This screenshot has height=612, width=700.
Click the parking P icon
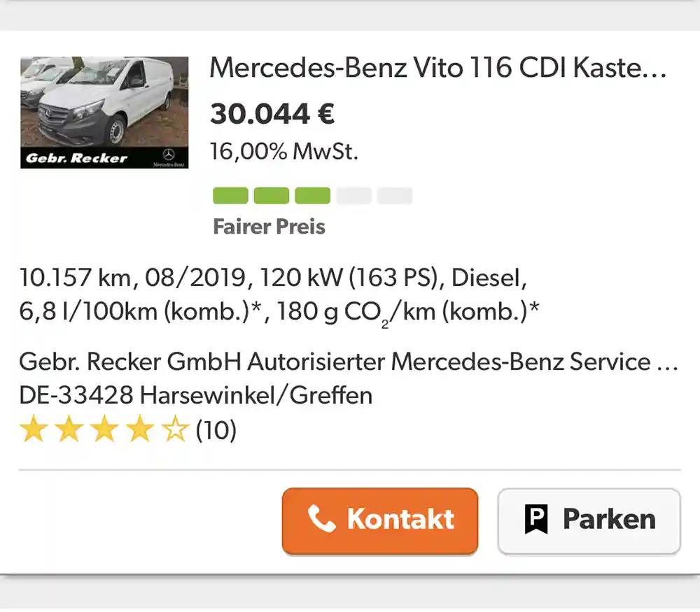pos(536,520)
